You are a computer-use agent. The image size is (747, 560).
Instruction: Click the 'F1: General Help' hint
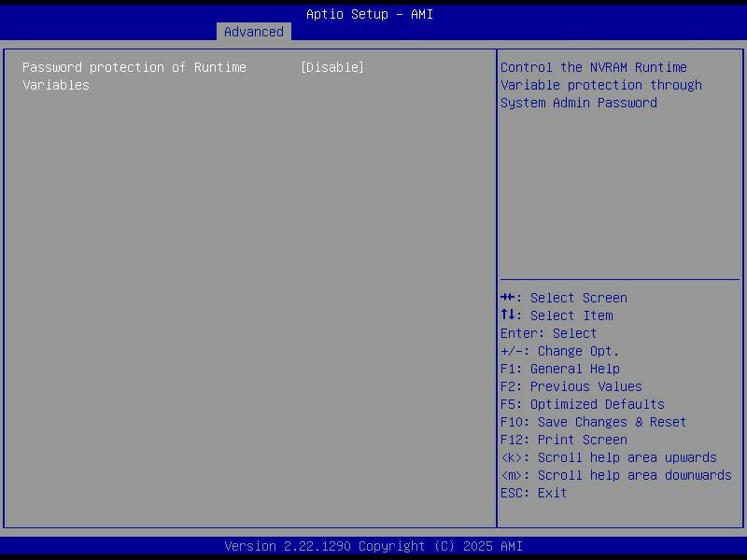[x=560, y=369]
